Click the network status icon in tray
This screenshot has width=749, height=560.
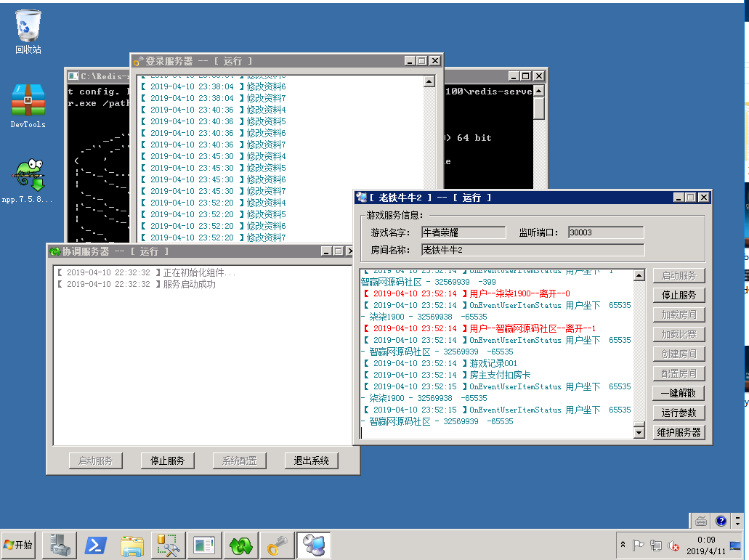click(656, 545)
